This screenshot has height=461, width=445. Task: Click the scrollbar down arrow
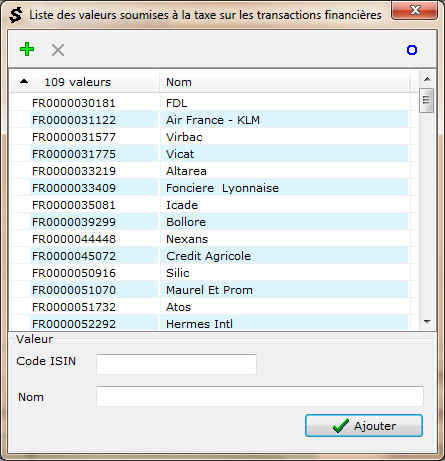coord(427,322)
